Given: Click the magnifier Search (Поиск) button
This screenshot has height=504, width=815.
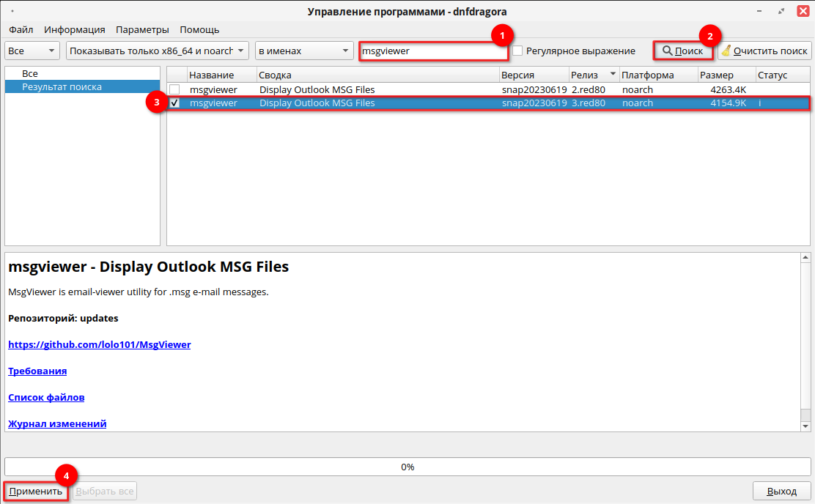Looking at the screenshot, I should tap(682, 51).
